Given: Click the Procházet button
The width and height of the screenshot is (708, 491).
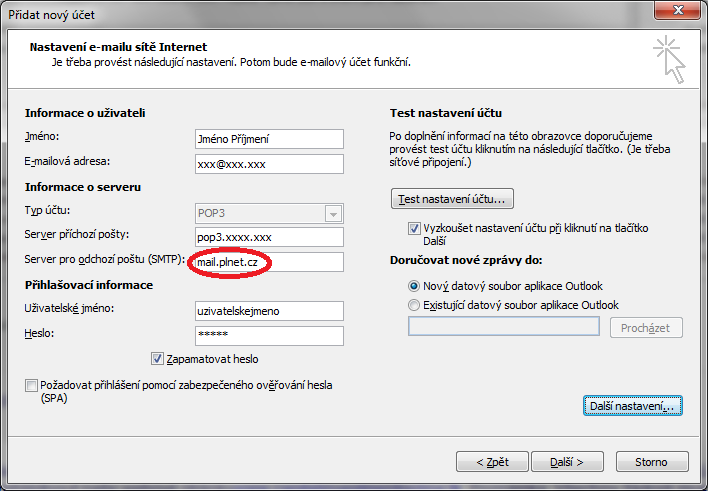Looking at the screenshot, I should [x=646, y=328].
